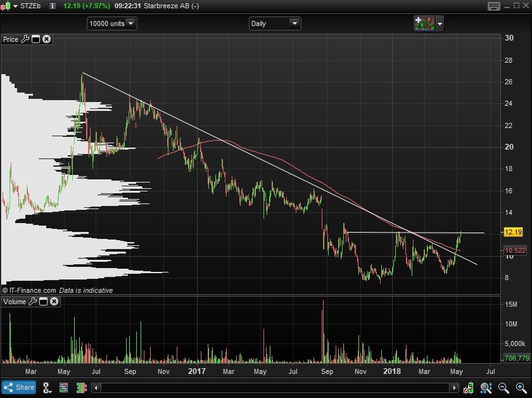Toggle Price panel maximize window icon
Screen dimensions: 532x398
[x=35, y=39]
